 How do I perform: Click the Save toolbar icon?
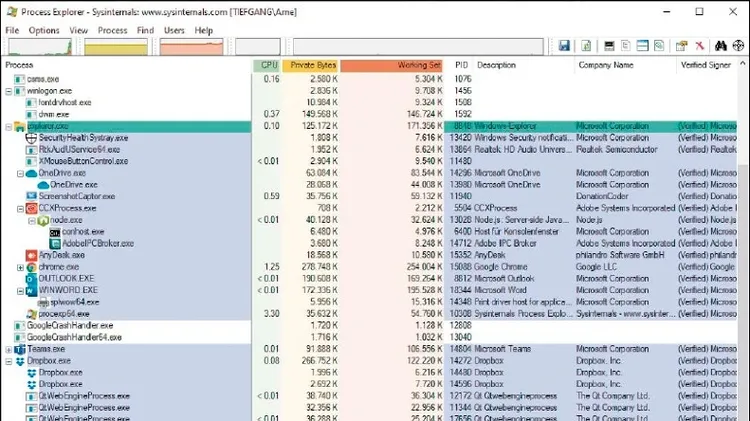pyautogui.click(x=564, y=46)
